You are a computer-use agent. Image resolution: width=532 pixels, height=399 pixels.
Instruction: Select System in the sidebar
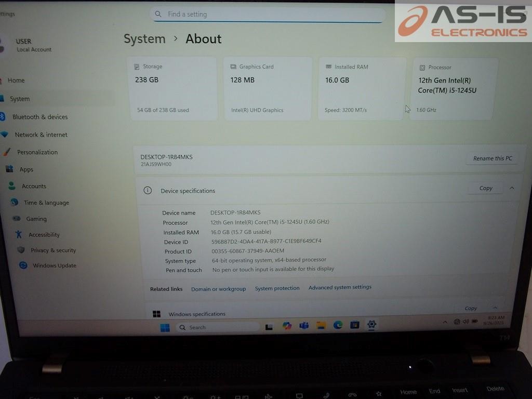pyautogui.click(x=20, y=99)
